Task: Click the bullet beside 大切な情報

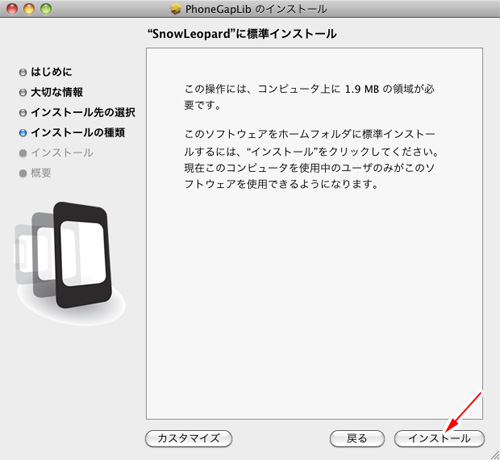Action: 23,92
